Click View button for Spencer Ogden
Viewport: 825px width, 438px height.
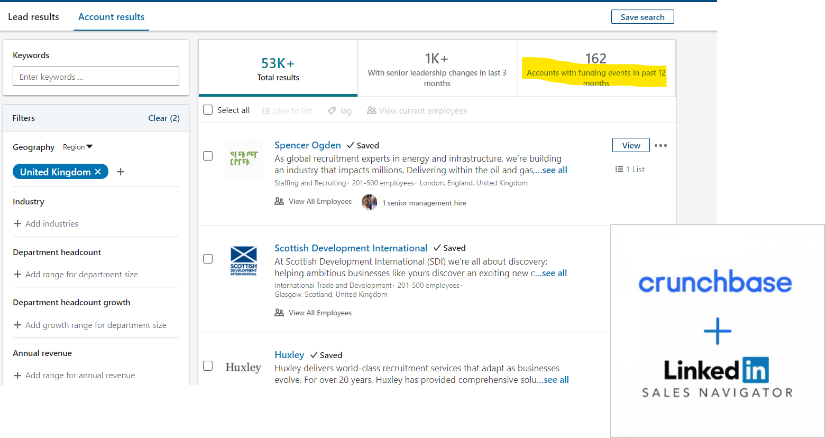(631, 145)
